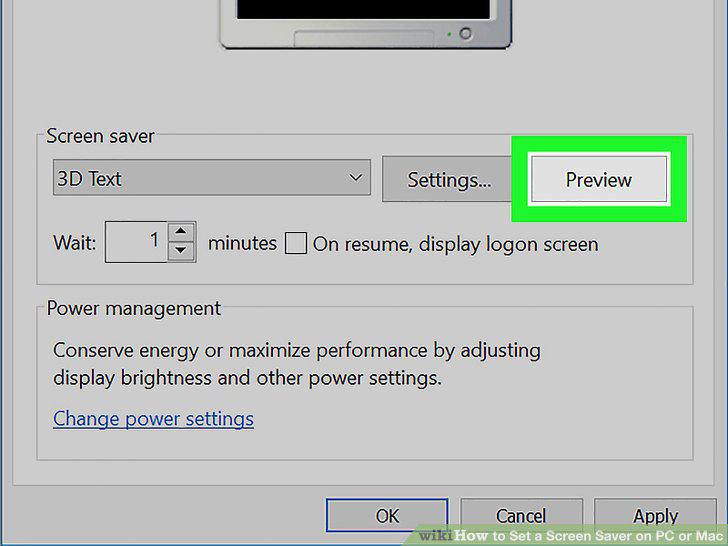
Task: Select the Wait minutes value field
Action: click(136, 241)
